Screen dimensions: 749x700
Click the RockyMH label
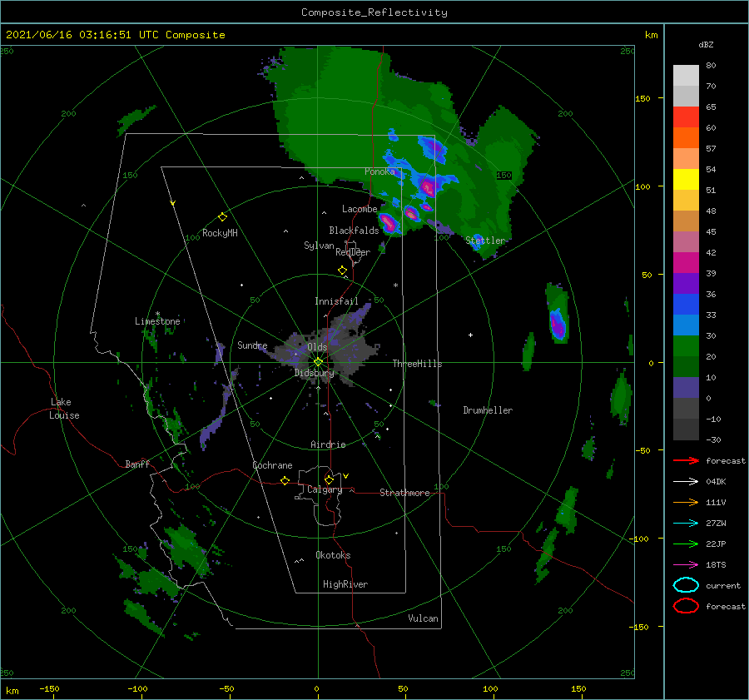click(x=220, y=233)
